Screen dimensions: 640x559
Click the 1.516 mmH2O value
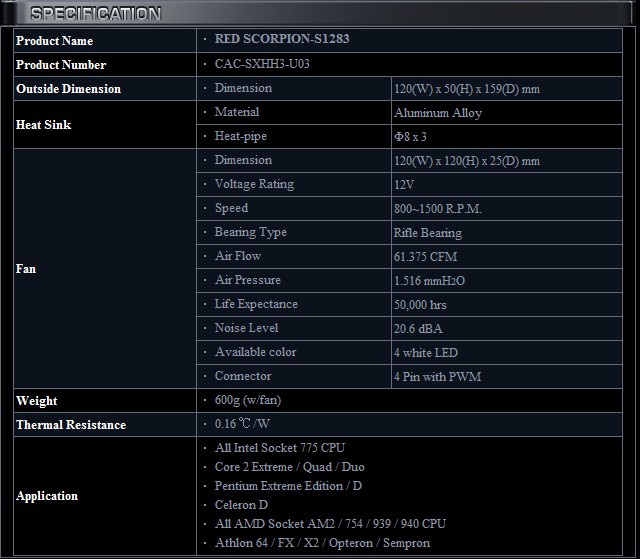point(429,281)
